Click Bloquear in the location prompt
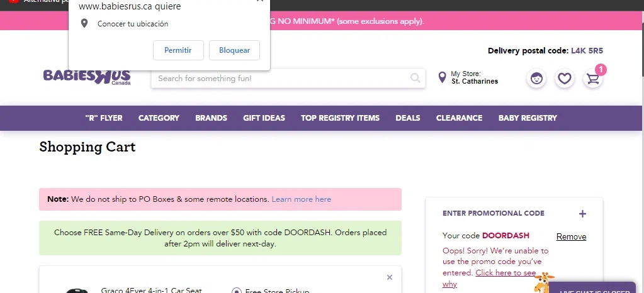644x293 pixels. pyautogui.click(x=235, y=50)
